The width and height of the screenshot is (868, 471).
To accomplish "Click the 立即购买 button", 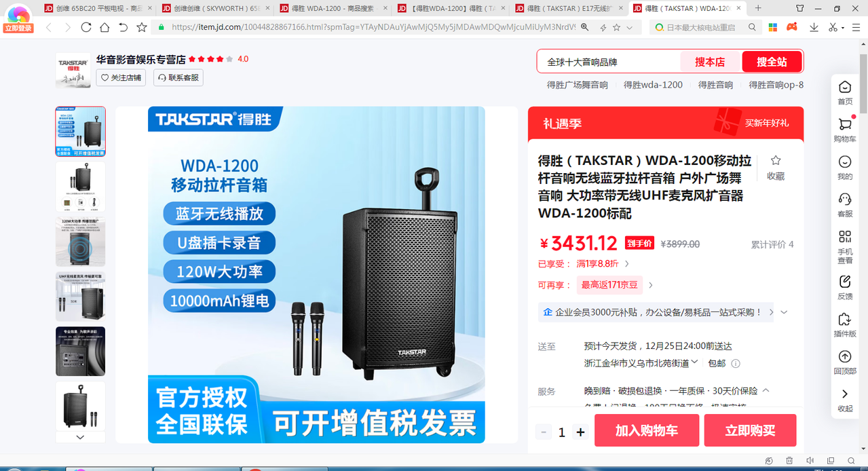I will [750, 430].
